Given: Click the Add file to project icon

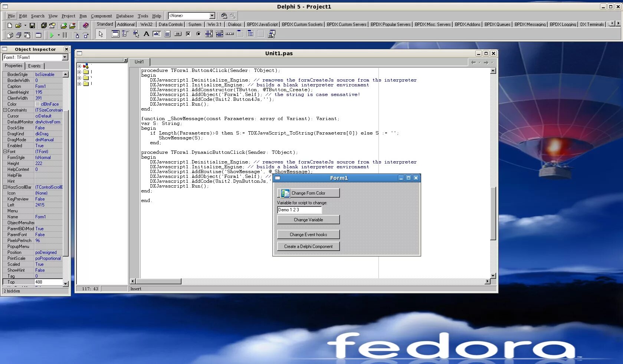Looking at the screenshot, I should pos(64,26).
